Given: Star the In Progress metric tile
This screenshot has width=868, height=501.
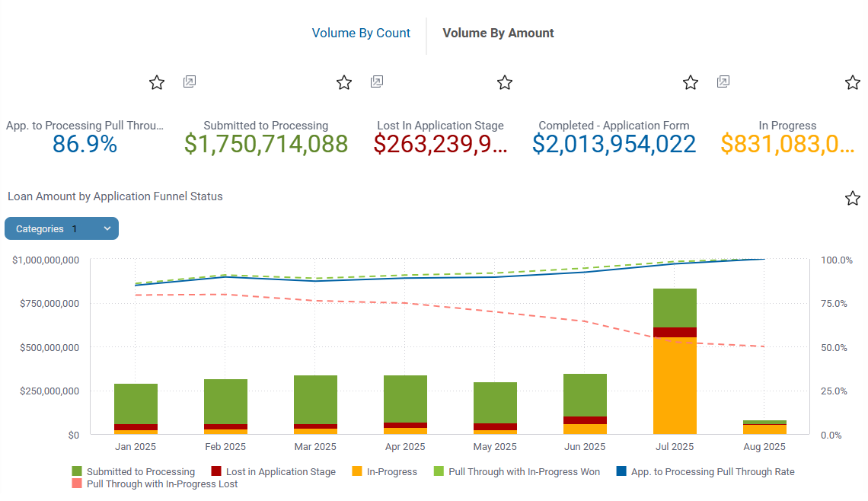Looking at the screenshot, I should 853,82.
